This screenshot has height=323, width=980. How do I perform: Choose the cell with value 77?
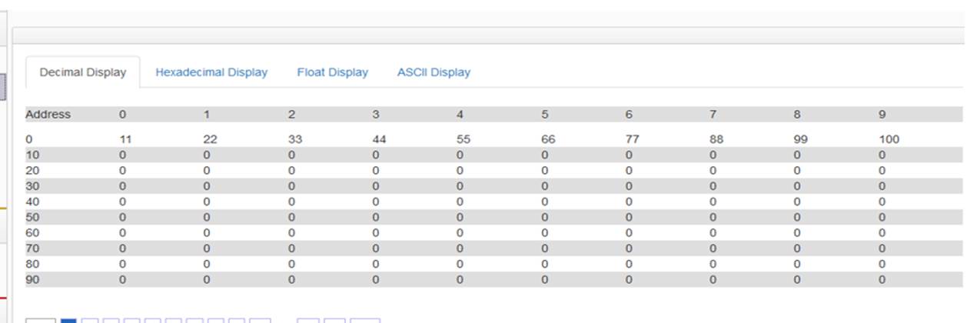coord(633,140)
